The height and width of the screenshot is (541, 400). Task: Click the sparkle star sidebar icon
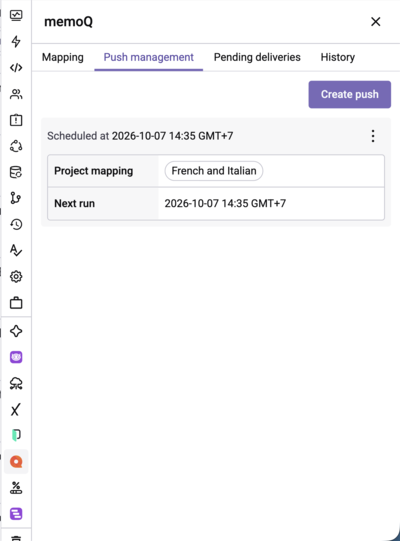tap(16, 331)
